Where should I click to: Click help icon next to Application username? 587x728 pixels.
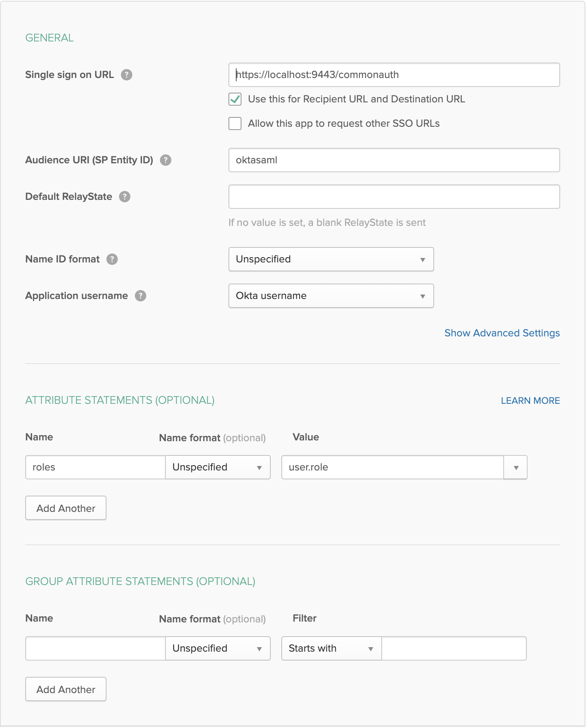[x=141, y=296]
